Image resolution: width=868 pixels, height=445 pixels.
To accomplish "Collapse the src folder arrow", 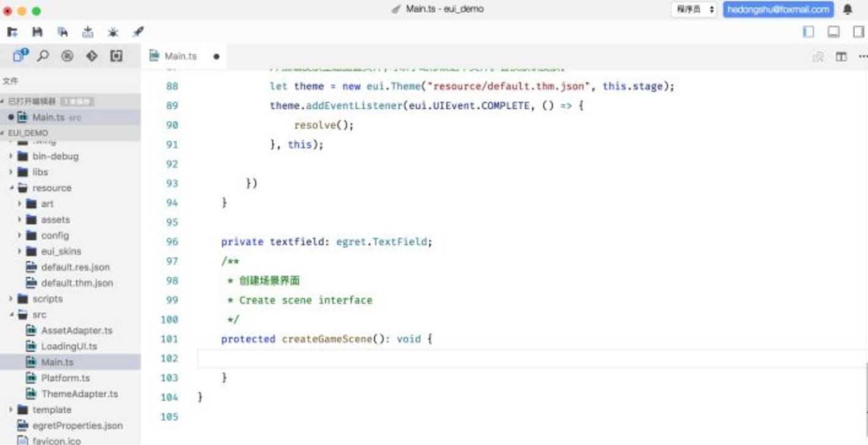I will [11, 315].
